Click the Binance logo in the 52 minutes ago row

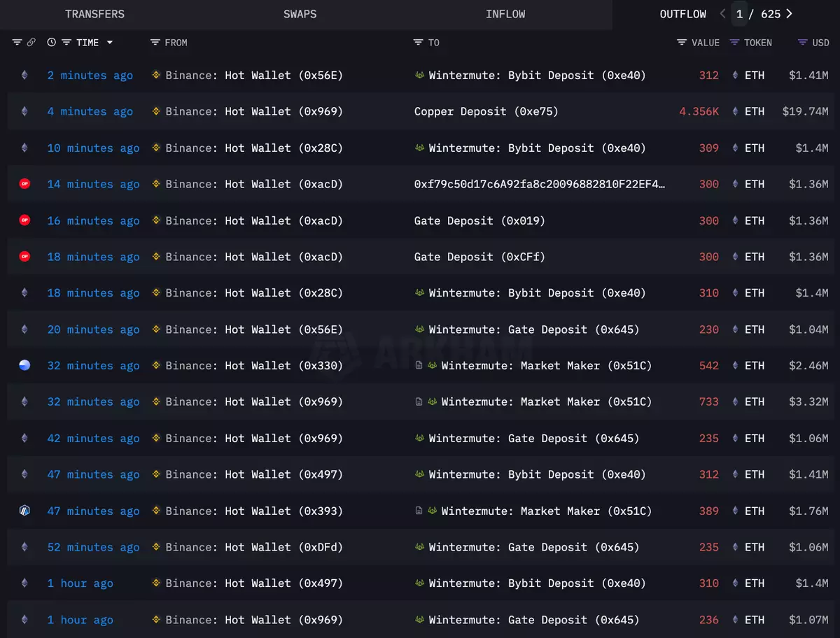tap(157, 547)
